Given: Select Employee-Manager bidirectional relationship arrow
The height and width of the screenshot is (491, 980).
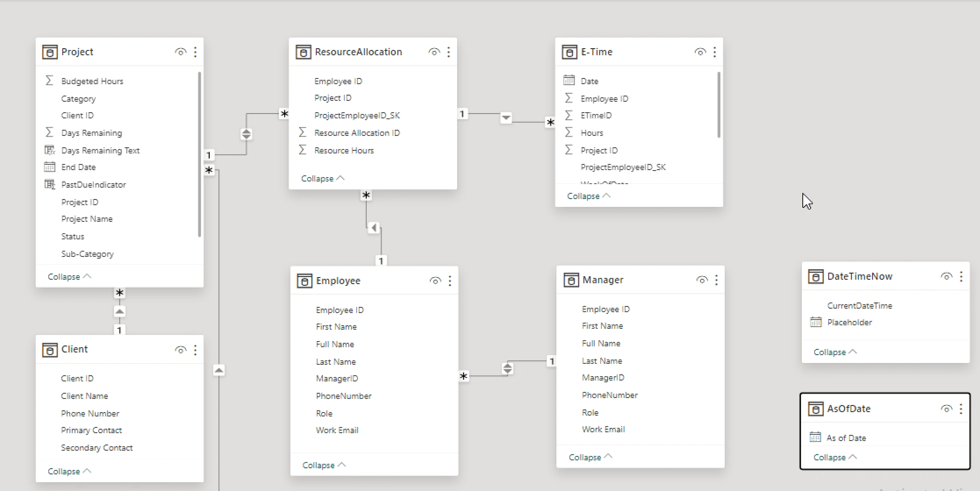Looking at the screenshot, I should coord(508,368).
